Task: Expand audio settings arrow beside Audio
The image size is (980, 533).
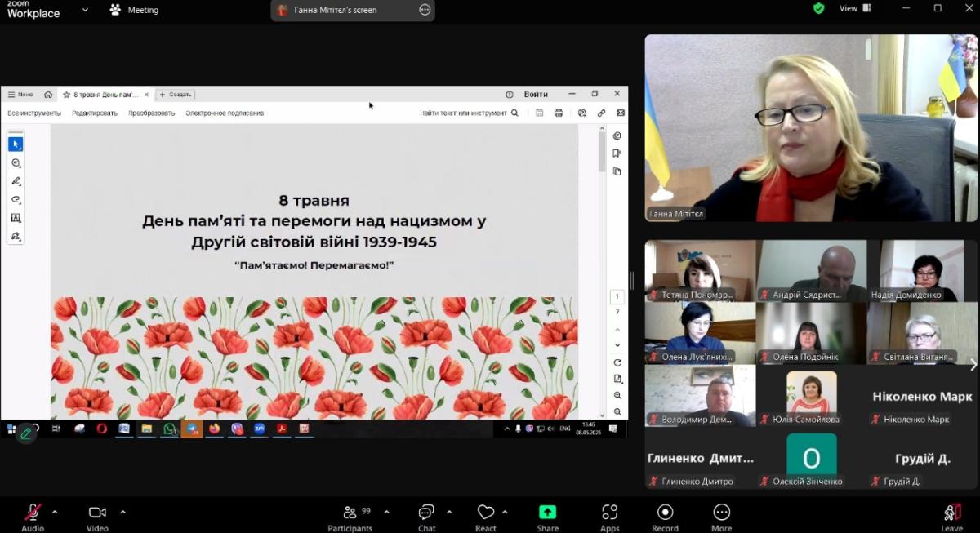Action: coord(55,512)
